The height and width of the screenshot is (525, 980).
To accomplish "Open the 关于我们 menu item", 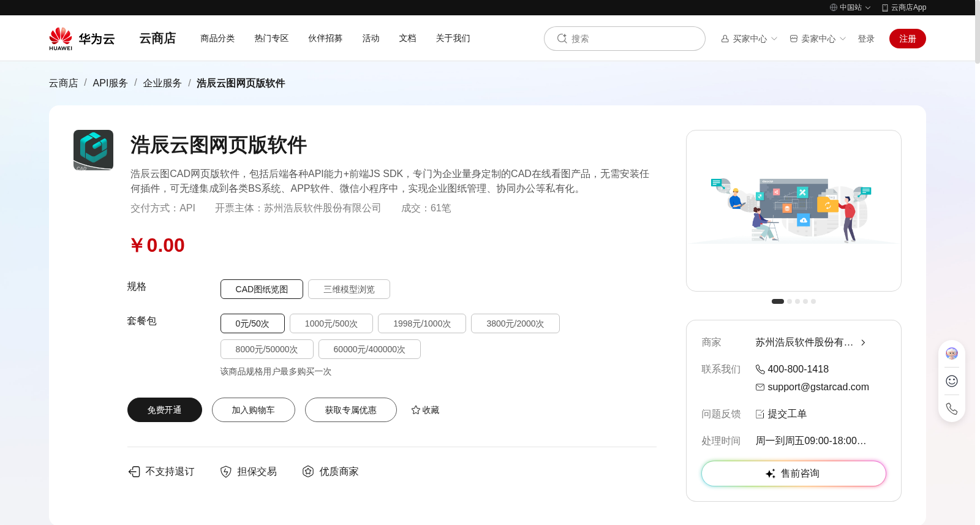I will click(453, 38).
